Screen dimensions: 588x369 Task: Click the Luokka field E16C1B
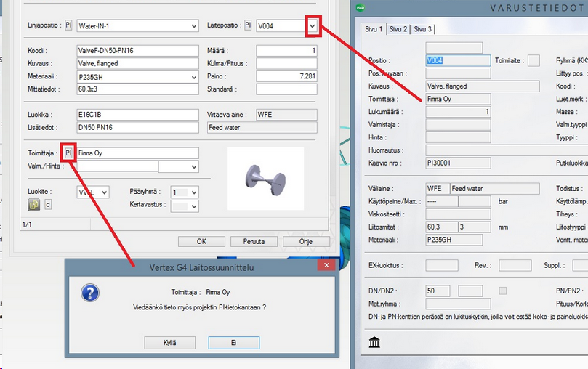coord(137,115)
